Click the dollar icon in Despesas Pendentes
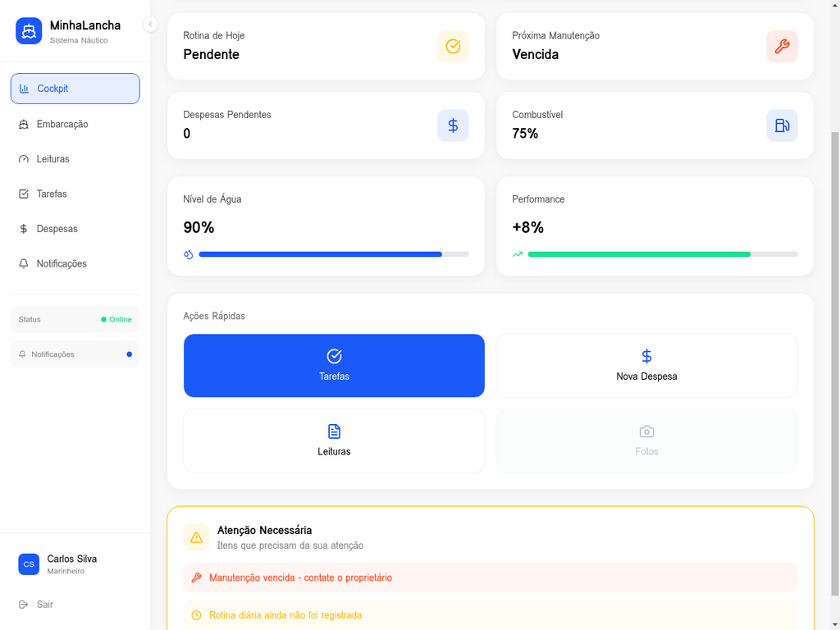The height and width of the screenshot is (630, 840). (453, 126)
